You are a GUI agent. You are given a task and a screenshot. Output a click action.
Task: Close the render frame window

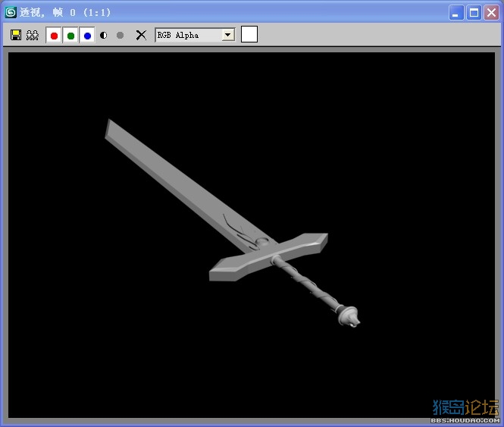tap(491, 13)
